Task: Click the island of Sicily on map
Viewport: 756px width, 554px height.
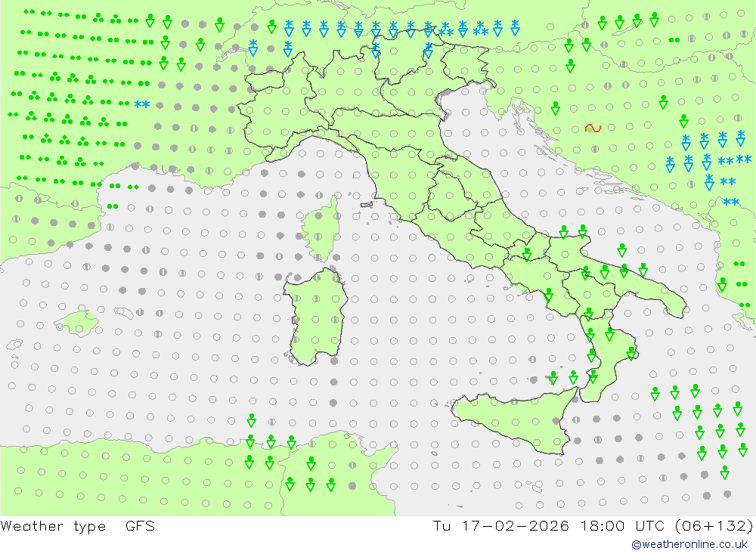Action: click(516, 422)
